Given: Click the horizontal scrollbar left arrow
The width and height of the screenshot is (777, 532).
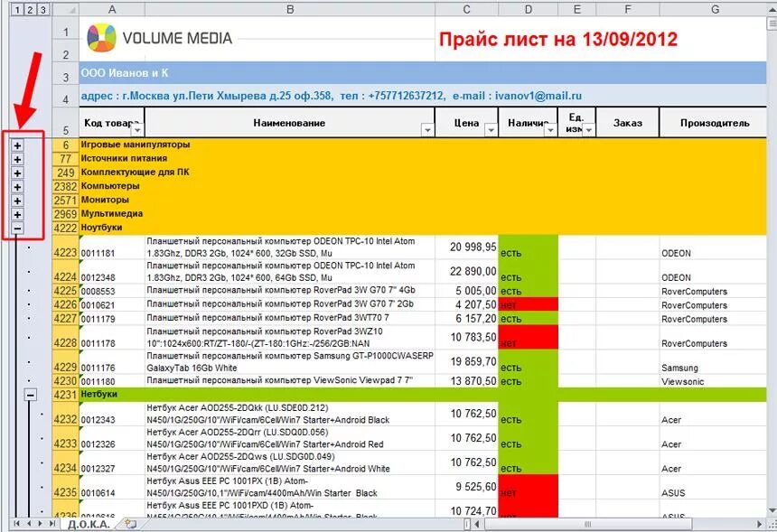Looking at the screenshot, I should tap(478, 524).
